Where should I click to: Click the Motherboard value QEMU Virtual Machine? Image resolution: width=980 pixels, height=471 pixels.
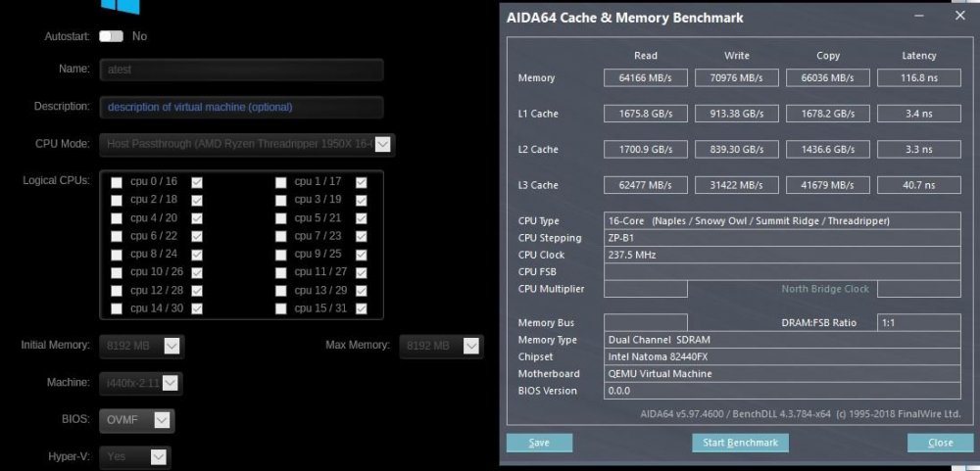point(782,373)
